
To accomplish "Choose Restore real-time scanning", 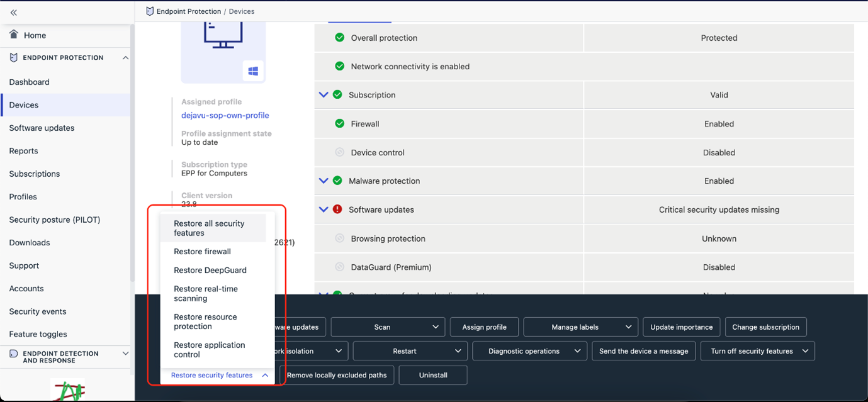I will (x=213, y=294).
